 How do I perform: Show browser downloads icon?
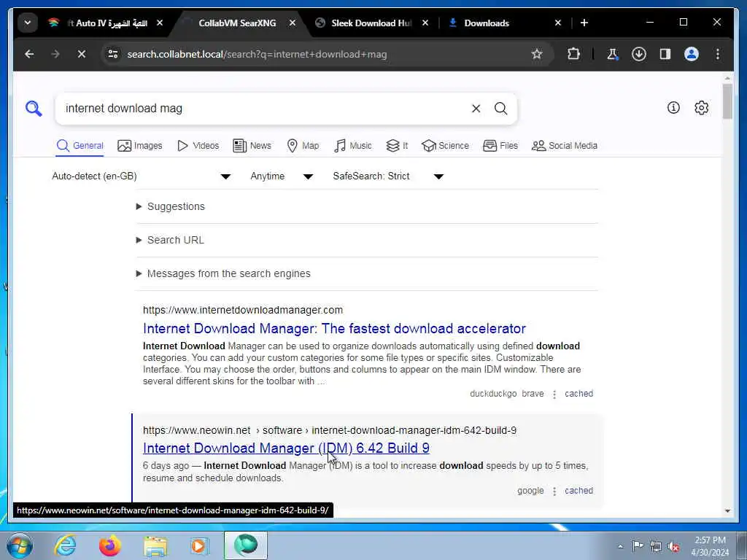[x=639, y=54]
